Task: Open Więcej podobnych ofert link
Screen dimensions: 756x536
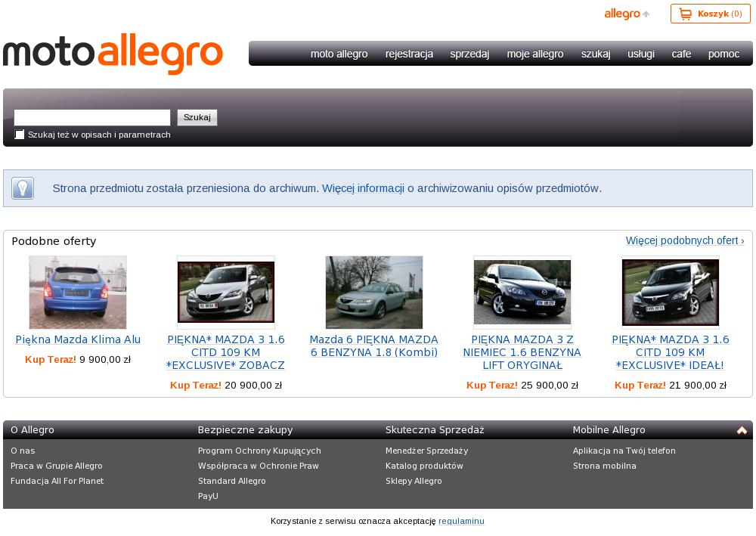Action: coord(685,240)
